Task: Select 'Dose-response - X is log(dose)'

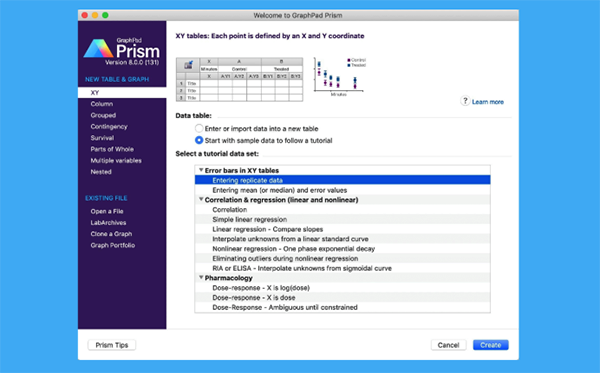Action: pyautogui.click(x=342, y=288)
